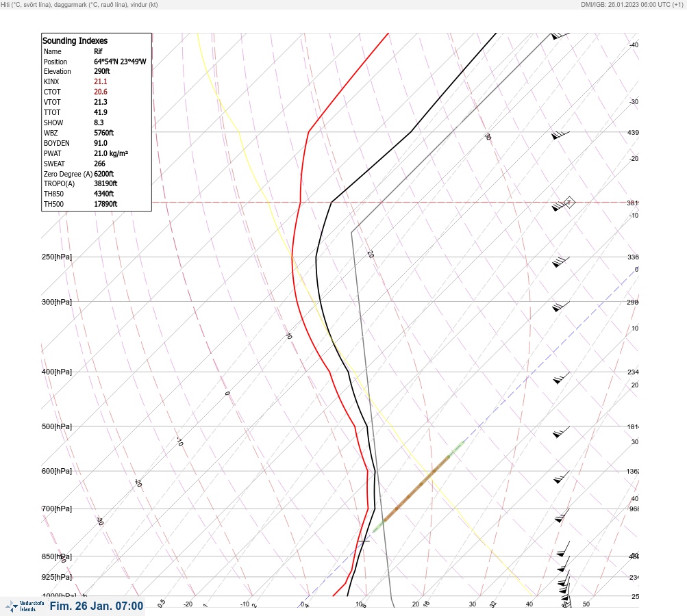This screenshot has height=616, width=687.
Task: Click the wind barb at the 500 hPa level
Action: coord(561,432)
